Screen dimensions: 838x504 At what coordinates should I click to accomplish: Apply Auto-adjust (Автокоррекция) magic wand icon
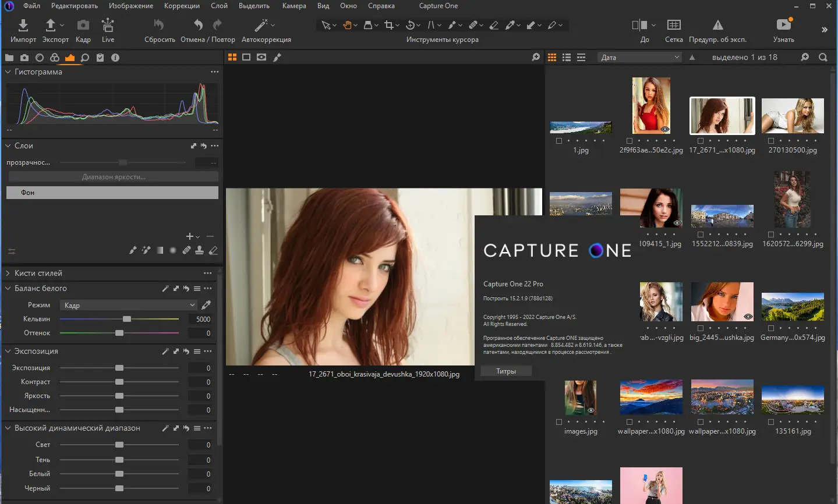tap(261, 26)
